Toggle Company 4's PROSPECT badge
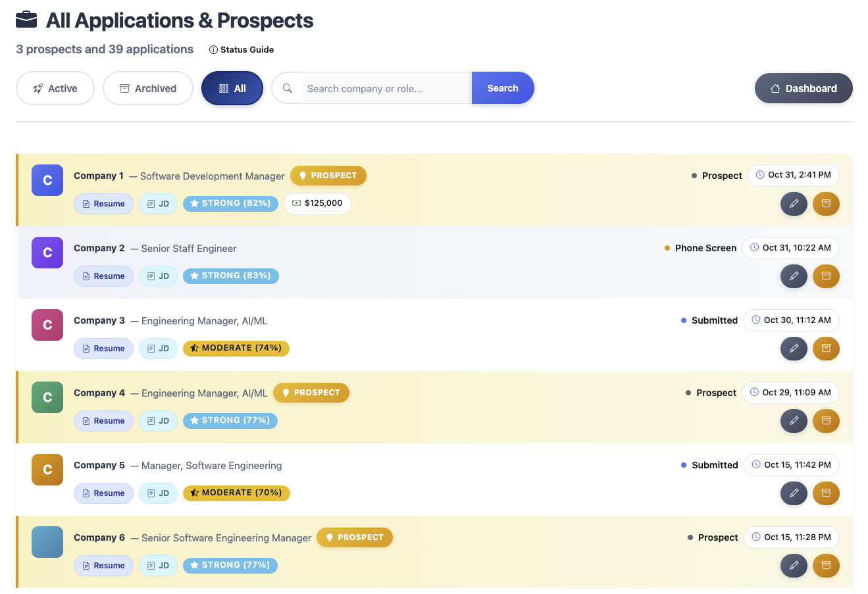Image resolution: width=868 pixels, height=594 pixels. (311, 393)
